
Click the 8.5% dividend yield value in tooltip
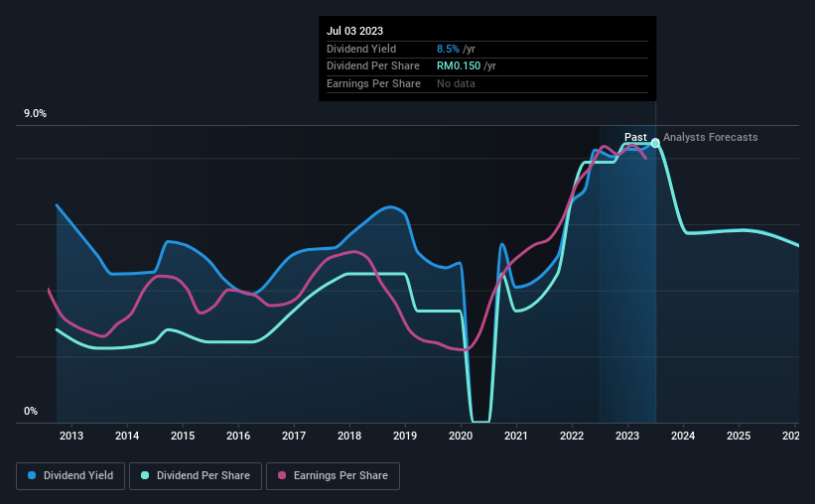click(x=448, y=49)
